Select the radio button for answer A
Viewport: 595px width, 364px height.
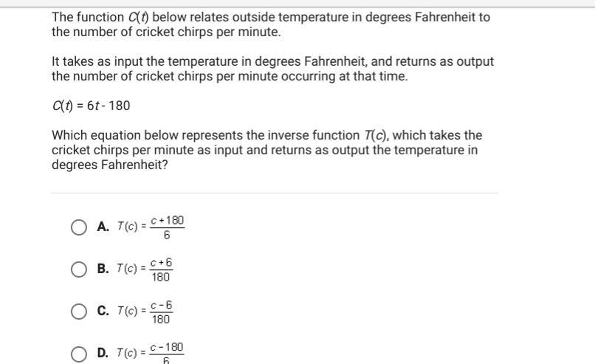coord(78,227)
